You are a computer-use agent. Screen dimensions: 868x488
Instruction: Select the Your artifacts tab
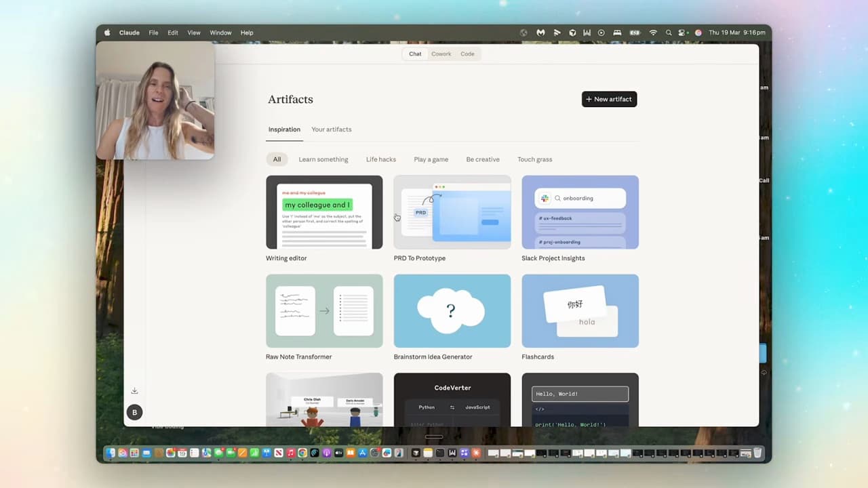[x=332, y=129]
